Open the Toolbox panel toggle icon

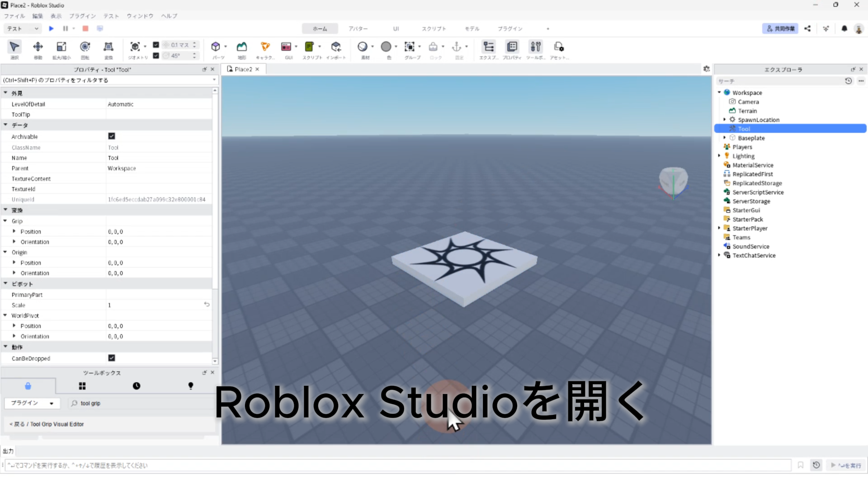click(x=535, y=47)
